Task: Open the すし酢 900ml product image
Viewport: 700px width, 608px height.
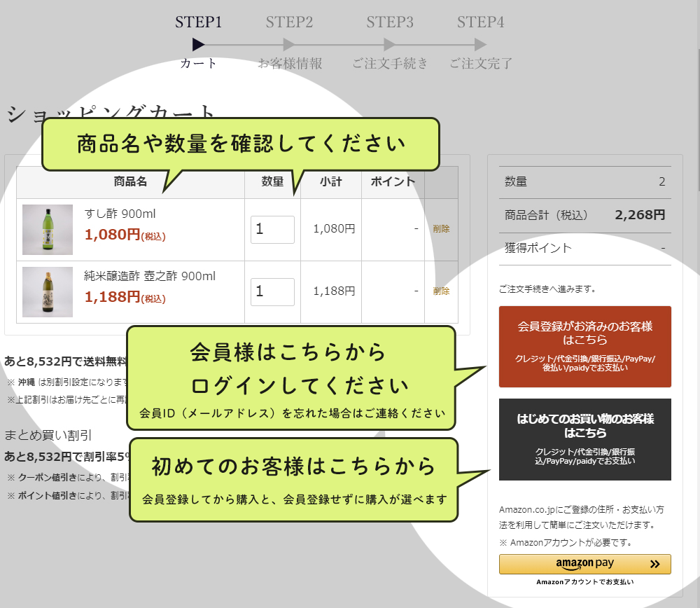Action: pyautogui.click(x=46, y=229)
